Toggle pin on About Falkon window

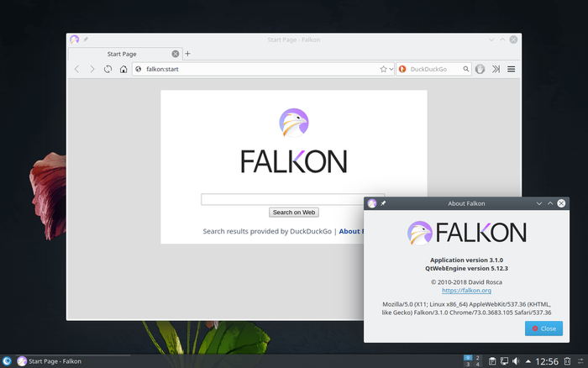(x=383, y=203)
